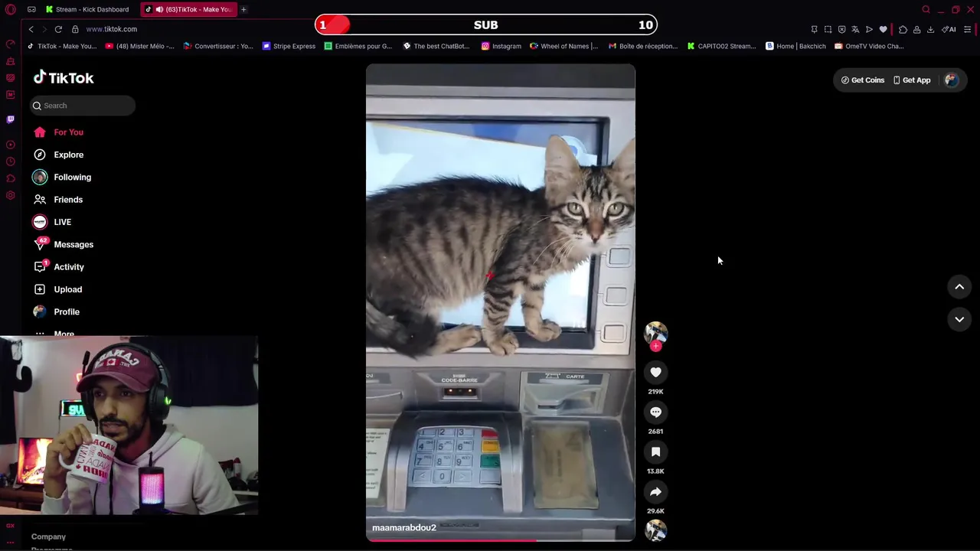Open Opera sidebar settings gear icon
The height and width of the screenshot is (551, 980).
[x=10, y=195]
